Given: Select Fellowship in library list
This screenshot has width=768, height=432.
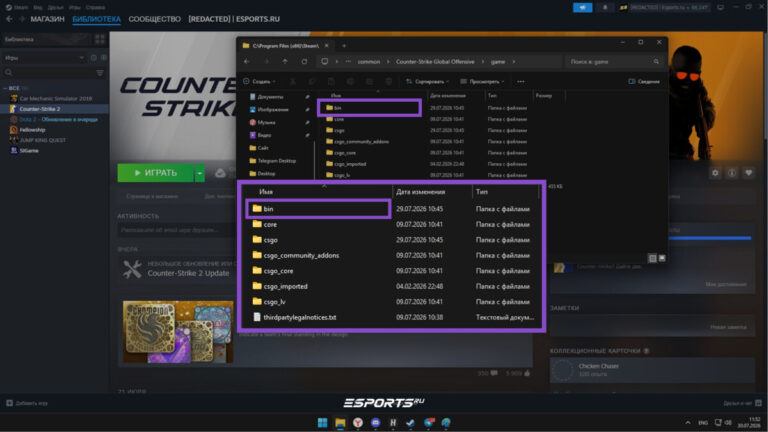Looking at the screenshot, I should coord(32,130).
